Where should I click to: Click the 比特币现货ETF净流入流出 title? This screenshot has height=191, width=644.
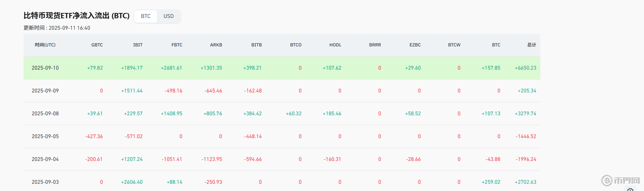(76, 16)
